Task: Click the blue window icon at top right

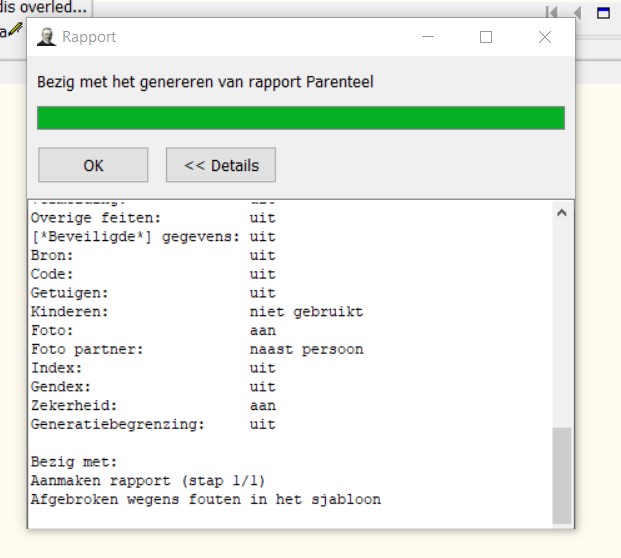Action: tap(603, 12)
